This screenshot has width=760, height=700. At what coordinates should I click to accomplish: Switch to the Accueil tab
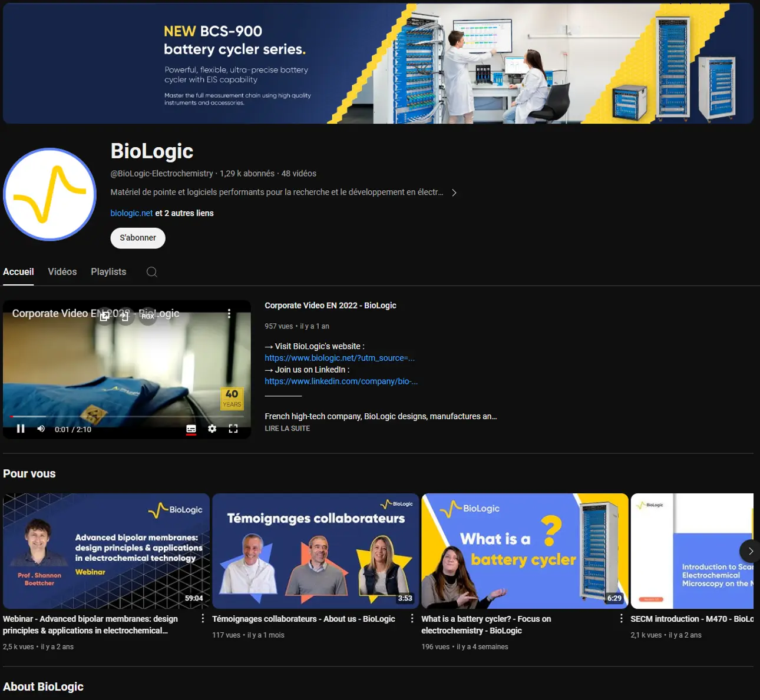[18, 272]
